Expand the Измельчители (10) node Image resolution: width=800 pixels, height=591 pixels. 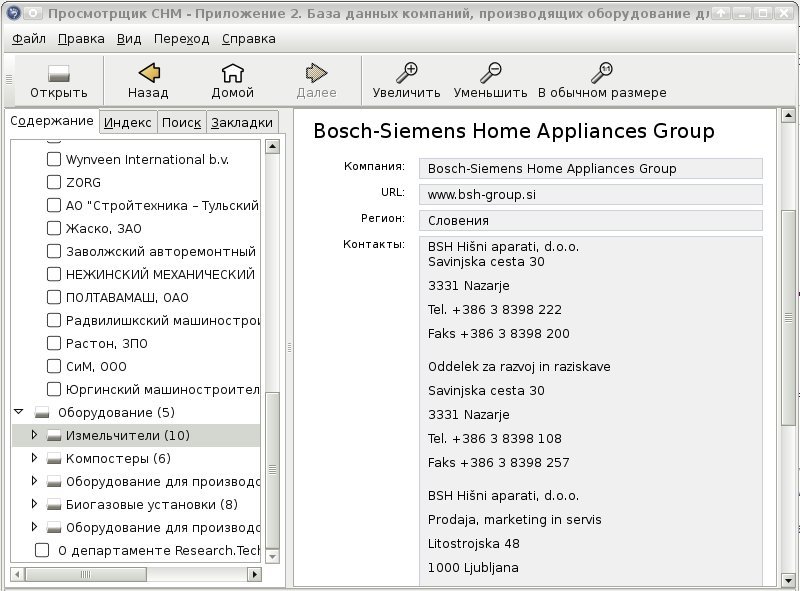(x=34, y=435)
